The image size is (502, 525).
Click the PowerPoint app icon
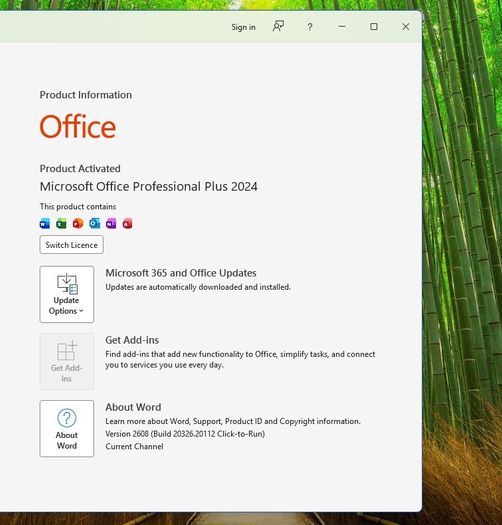pyautogui.click(x=78, y=223)
